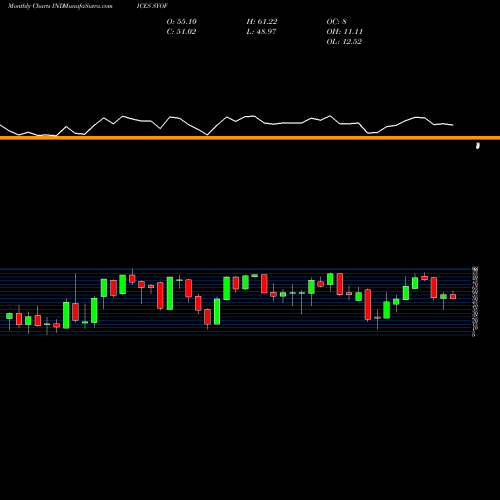Click the last red candle at chart's right end
The width and height of the screenshot is (500, 500).
coord(453,296)
